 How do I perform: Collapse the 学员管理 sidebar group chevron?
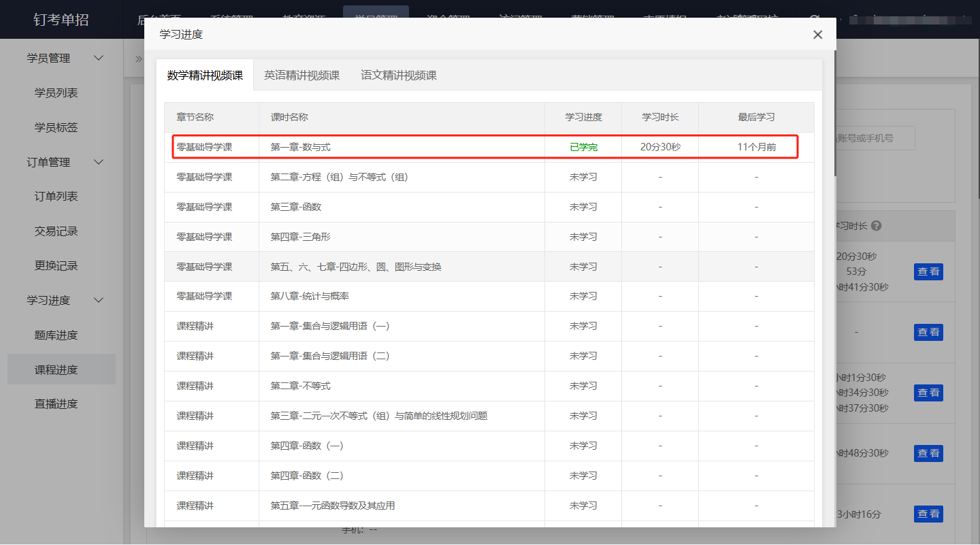[99, 59]
